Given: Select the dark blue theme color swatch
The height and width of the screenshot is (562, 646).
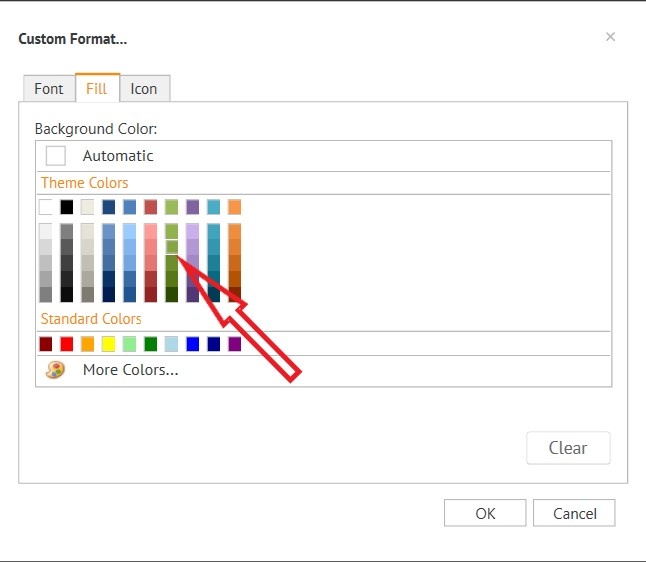Looking at the screenshot, I should click(109, 207).
